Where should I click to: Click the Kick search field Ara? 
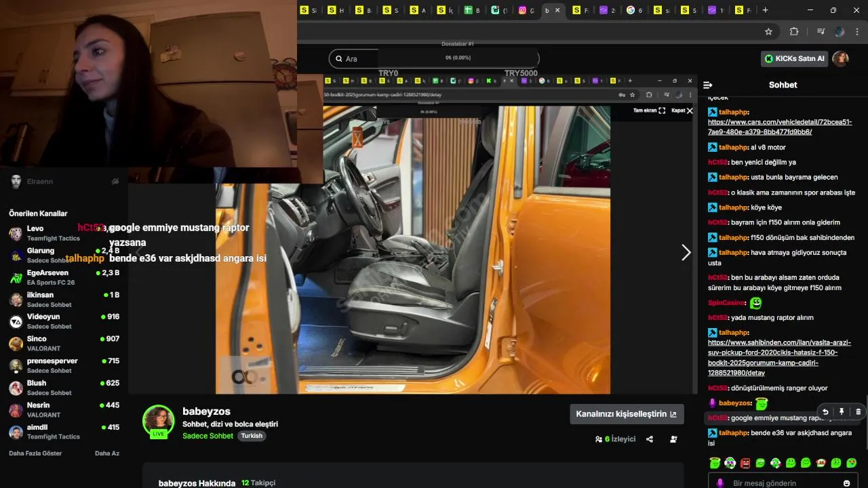point(434,59)
